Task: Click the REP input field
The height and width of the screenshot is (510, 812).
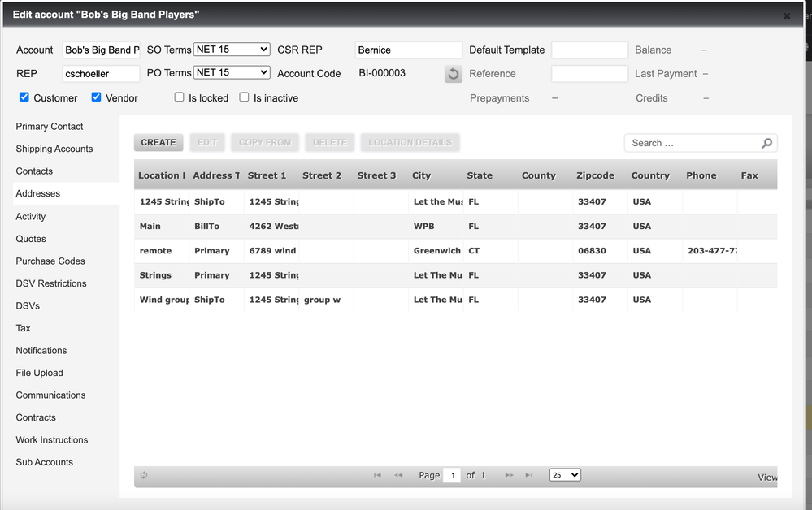Action: coord(101,73)
